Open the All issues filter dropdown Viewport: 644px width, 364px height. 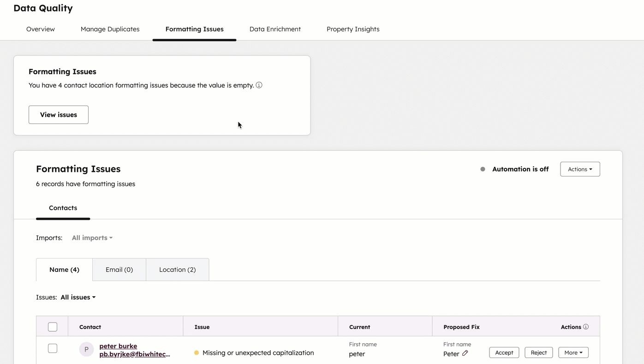coord(78,297)
